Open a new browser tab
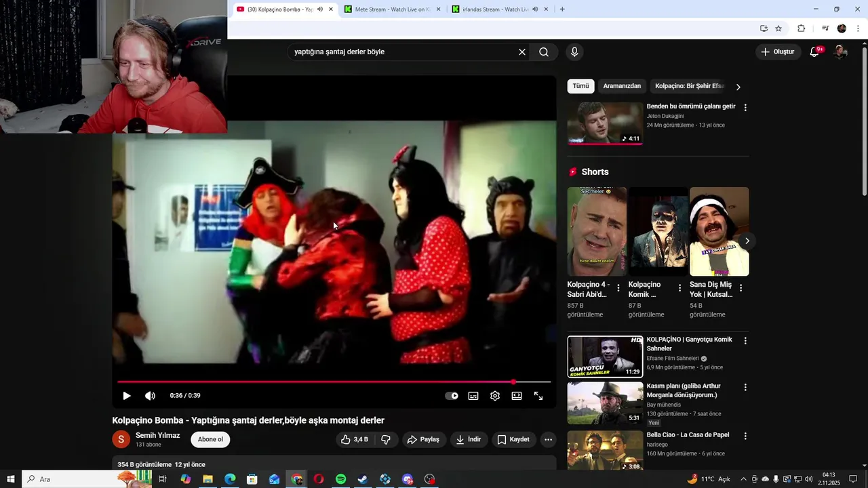 point(562,9)
